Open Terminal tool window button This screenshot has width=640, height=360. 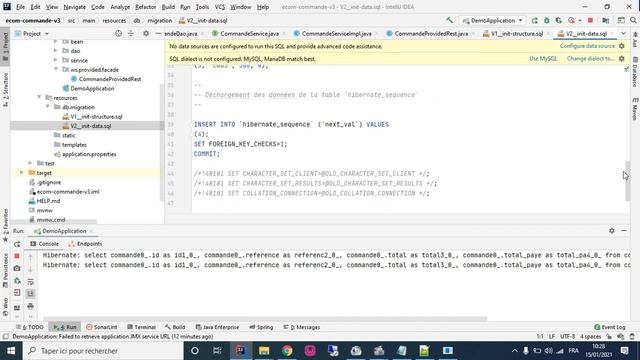(141, 327)
